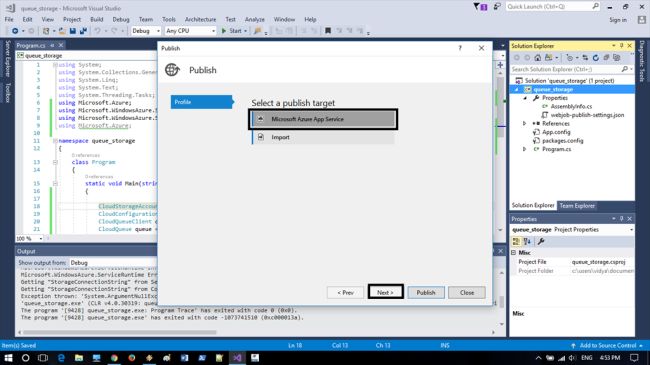This screenshot has height=365, width=650.
Task: Open the Edit menu
Action: pyautogui.click(x=27, y=19)
